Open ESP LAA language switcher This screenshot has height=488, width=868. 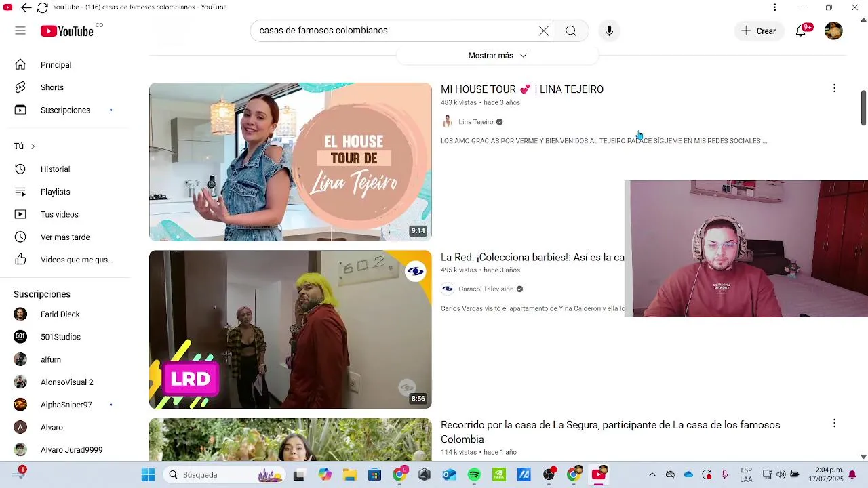click(746, 474)
